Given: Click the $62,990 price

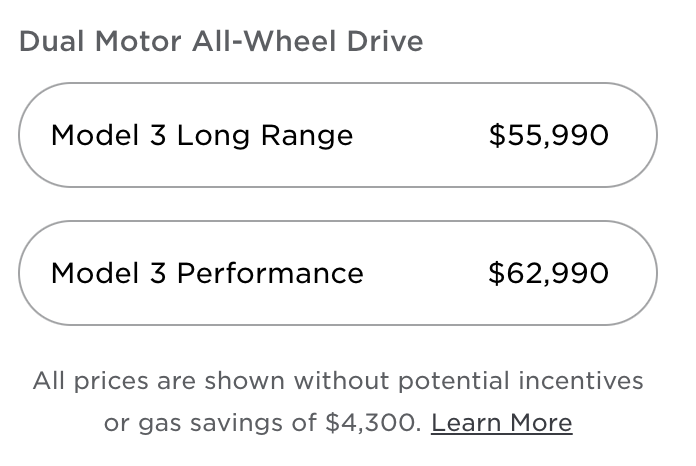Looking at the screenshot, I should pyautogui.click(x=548, y=273).
